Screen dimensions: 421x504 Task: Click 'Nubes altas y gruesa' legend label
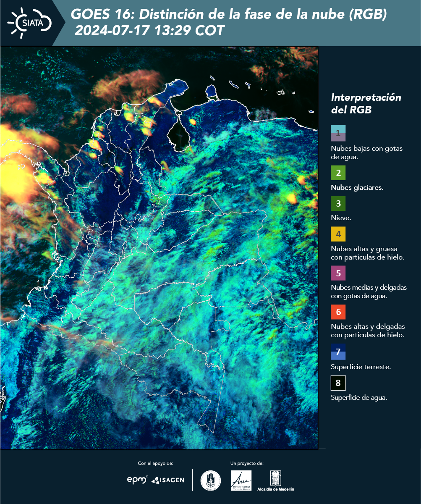pyautogui.click(x=367, y=253)
